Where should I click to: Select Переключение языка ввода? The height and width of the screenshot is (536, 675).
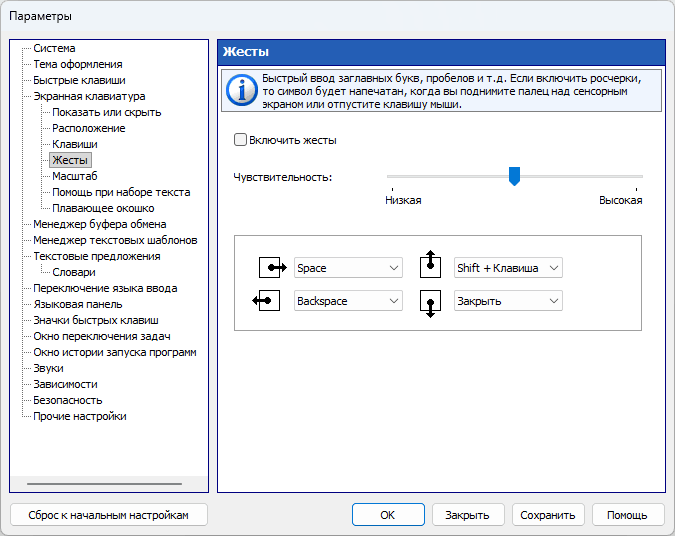(x=105, y=288)
